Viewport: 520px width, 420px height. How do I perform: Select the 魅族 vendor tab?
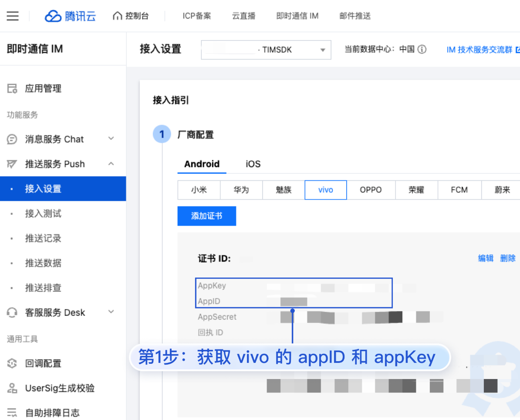pos(284,190)
